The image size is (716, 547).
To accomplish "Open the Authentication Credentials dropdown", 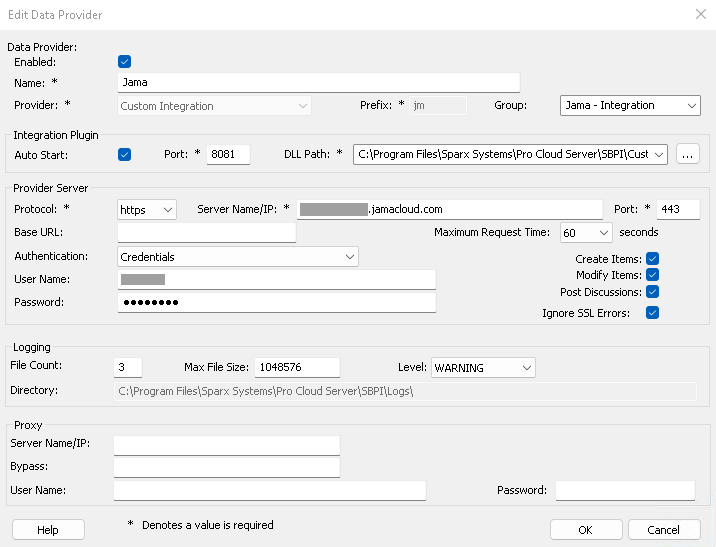I will [238, 257].
